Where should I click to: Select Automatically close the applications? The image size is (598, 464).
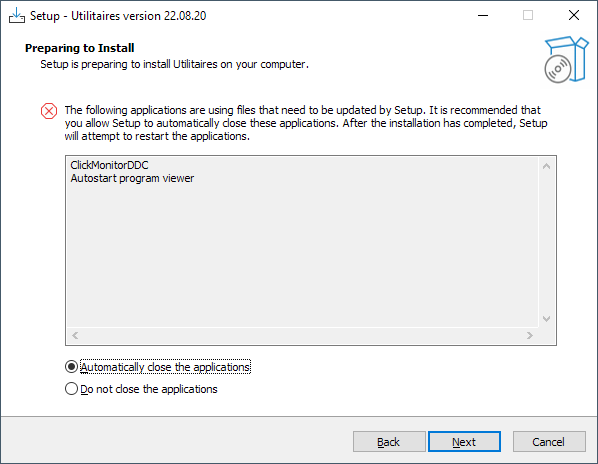pyautogui.click(x=158, y=367)
